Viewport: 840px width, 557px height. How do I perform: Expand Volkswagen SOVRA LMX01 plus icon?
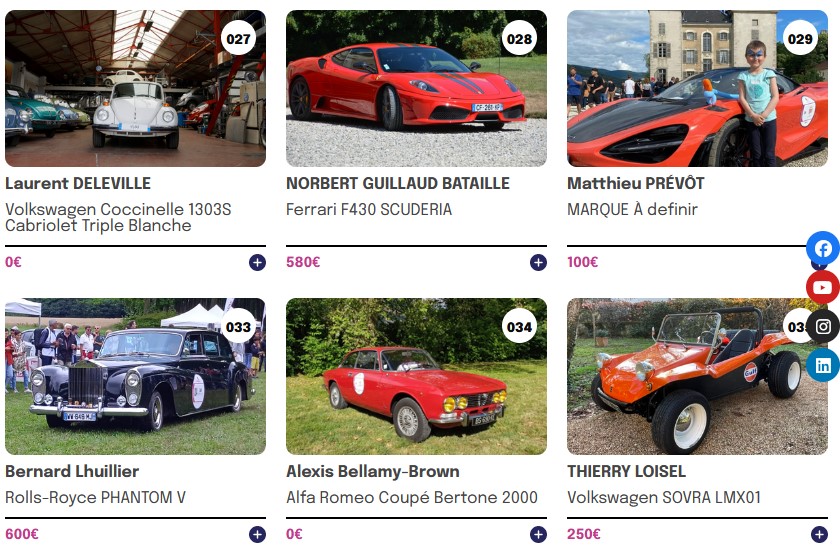tap(819, 535)
